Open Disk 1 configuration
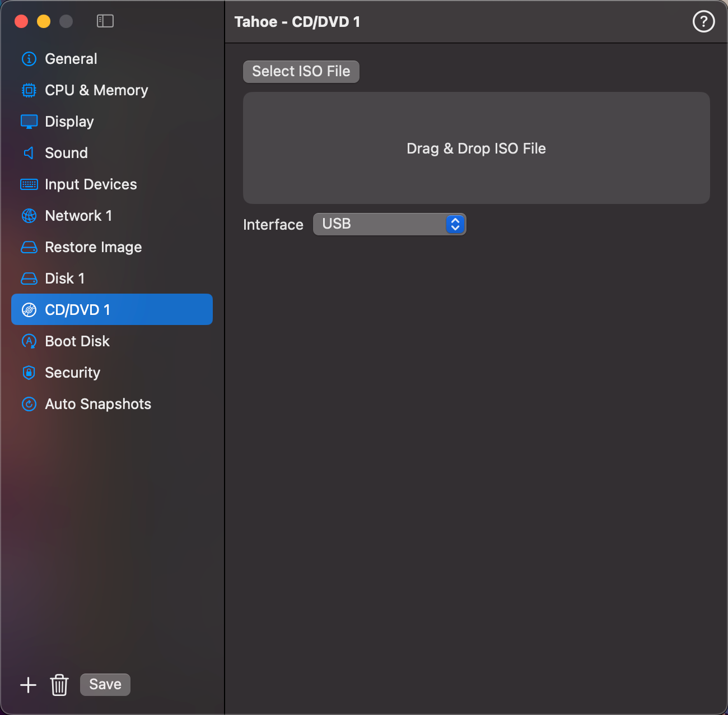This screenshot has height=715, width=728. (64, 278)
